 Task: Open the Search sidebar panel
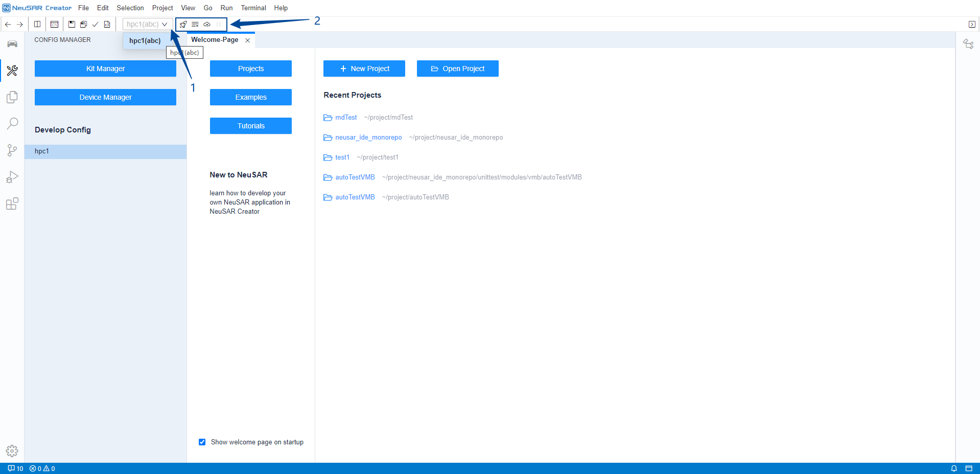(12, 123)
